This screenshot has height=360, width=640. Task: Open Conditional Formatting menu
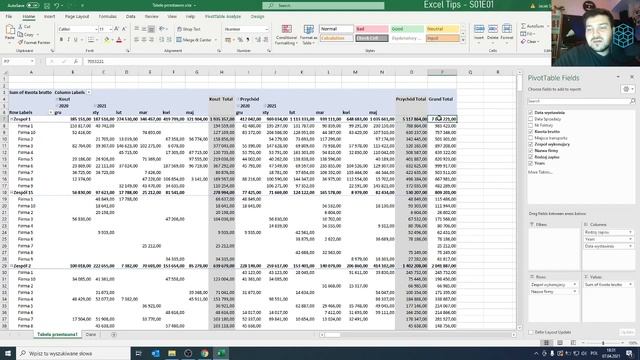click(x=287, y=35)
